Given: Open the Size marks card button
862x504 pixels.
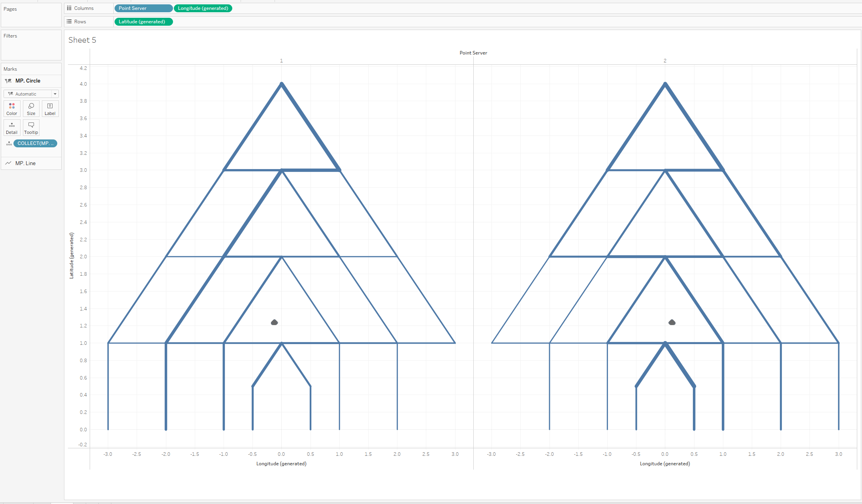Looking at the screenshot, I should tap(31, 109).
